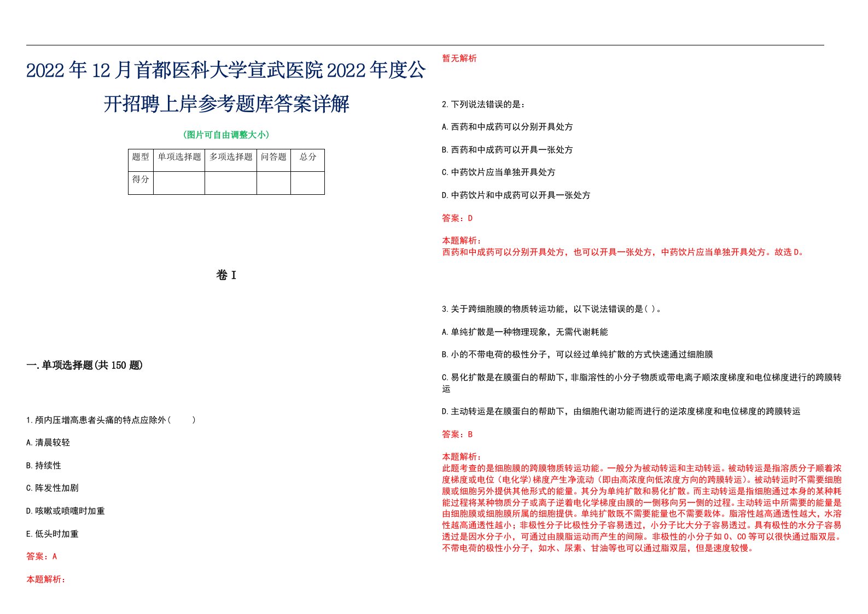The width and height of the screenshot is (868, 614).
Task: Click the green note '(图片可自由调整大小)'
Action: tap(226, 135)
